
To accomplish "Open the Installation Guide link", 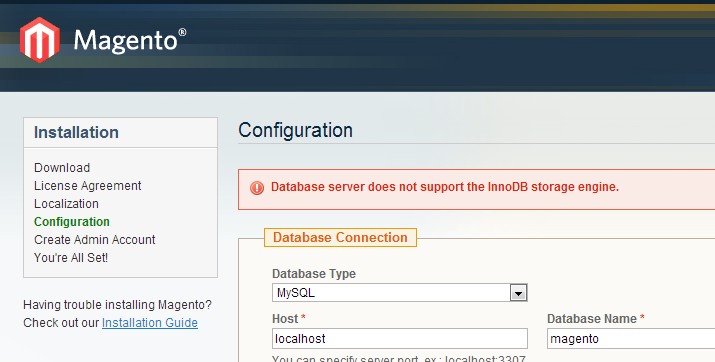I will coord(150,323).
